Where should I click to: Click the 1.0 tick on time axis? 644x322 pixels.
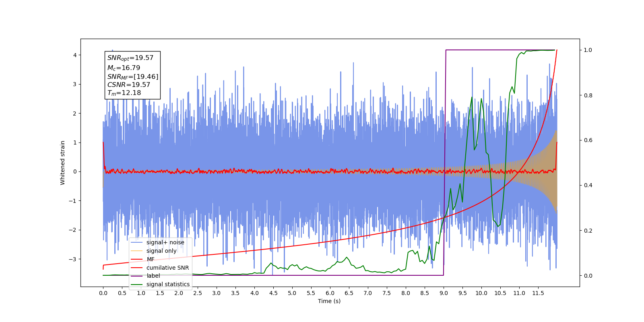tap(141, 293)
